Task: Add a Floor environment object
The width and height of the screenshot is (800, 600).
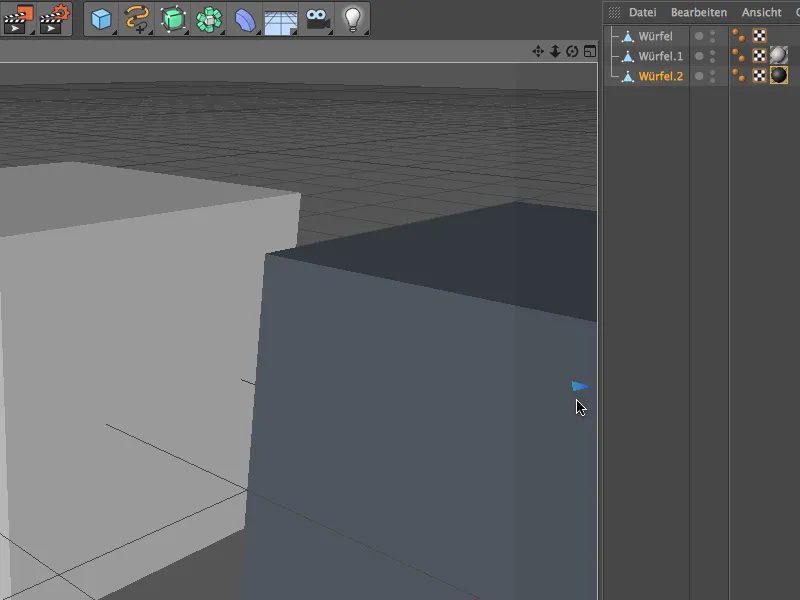Action: pos(281,21)
